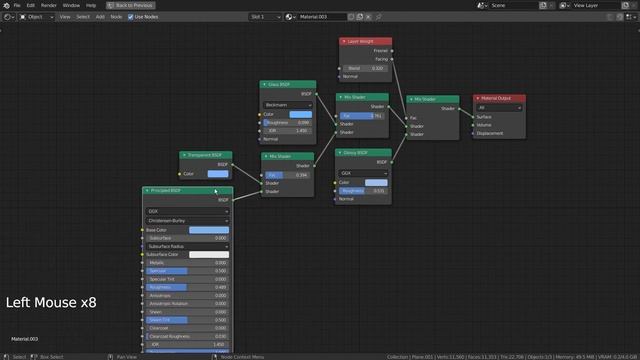Open the Window menu
The image size is (640, 360).
pos(71,5)
